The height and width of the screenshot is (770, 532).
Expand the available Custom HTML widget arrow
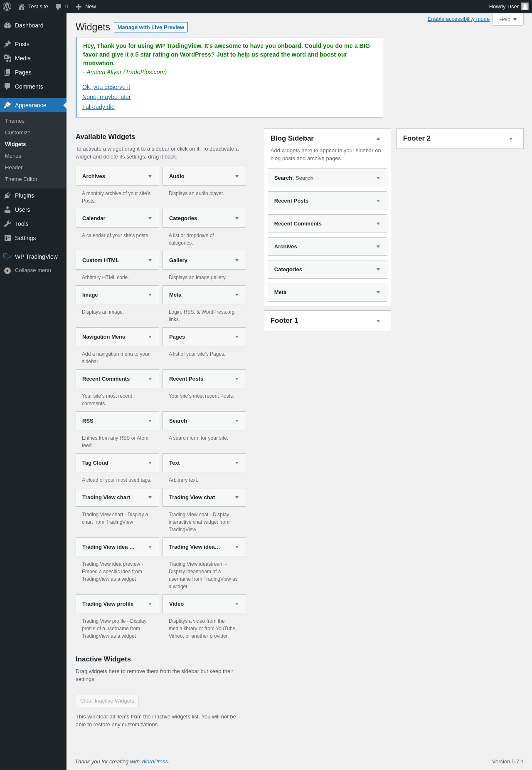(150, 260)
